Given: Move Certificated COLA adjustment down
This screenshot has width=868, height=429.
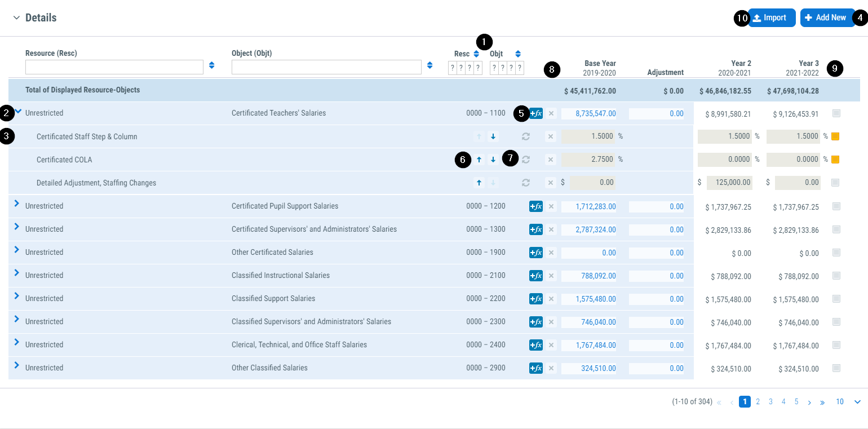Looking at the screenshot, I should [493, 160].
